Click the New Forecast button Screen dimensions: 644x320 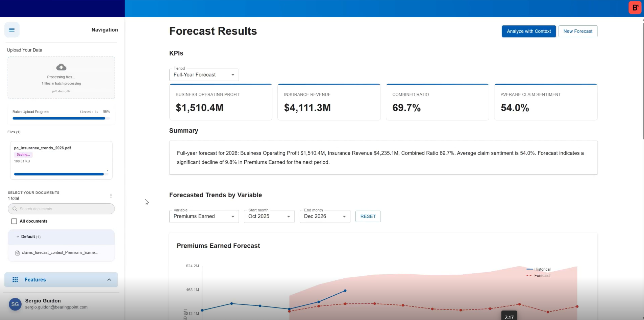[x=577, y=31]
